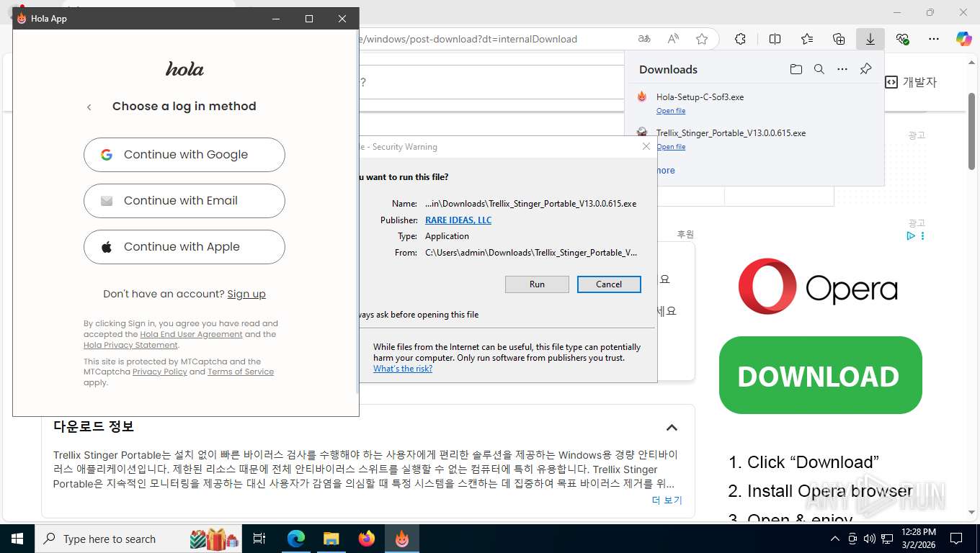Viewport: 980px width, 553px height.
Task: Open more options in the Downloads panel
Action: (x=842, y=69)
